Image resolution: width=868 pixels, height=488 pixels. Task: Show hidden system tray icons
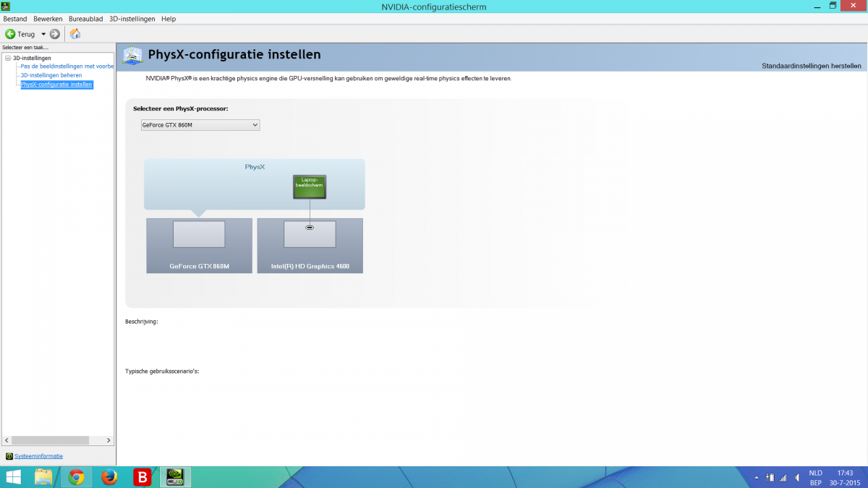pos(757,478)
